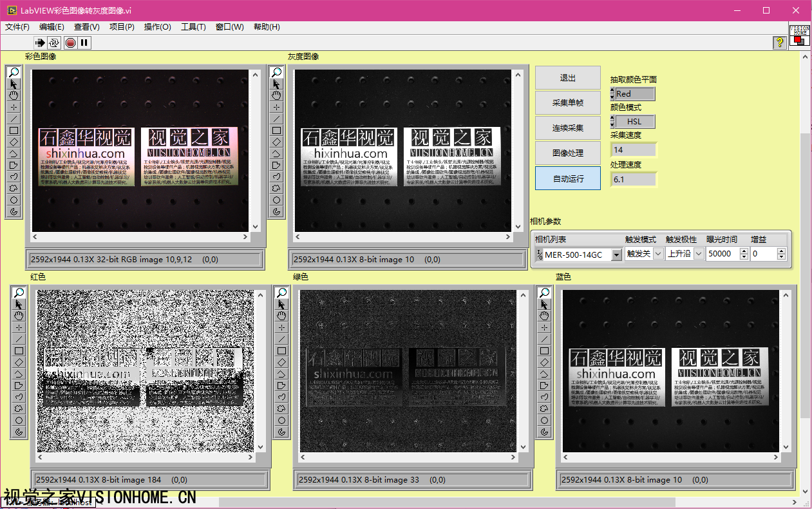This screenshot has width=812, height=509.
Task: Select the Zoom tool in 红色 palette
Action: point(19,293)
